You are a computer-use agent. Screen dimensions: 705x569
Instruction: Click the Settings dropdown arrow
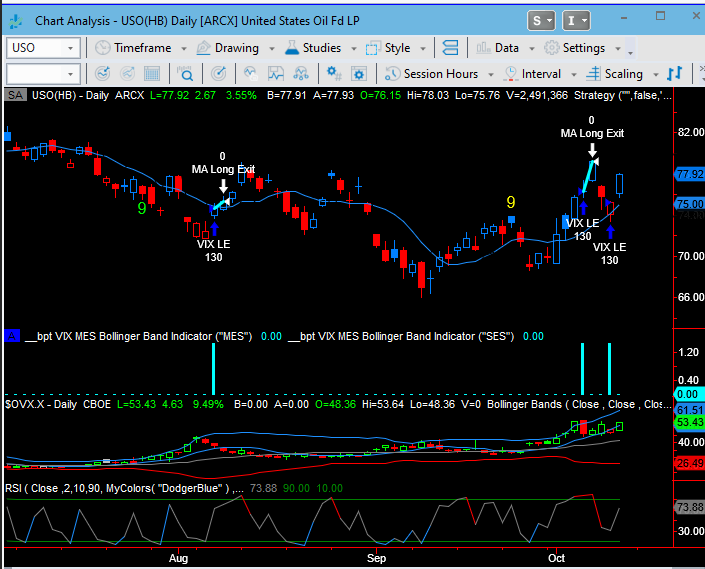618,49
